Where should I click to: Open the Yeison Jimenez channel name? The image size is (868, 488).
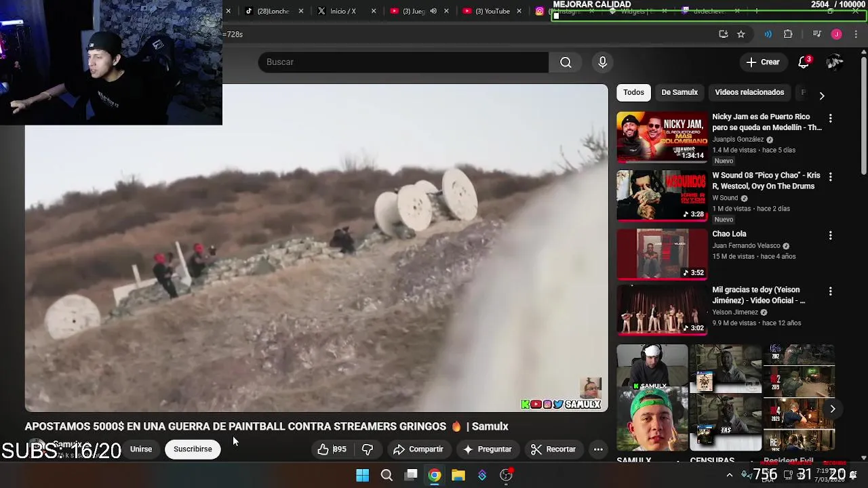(735, 312)
